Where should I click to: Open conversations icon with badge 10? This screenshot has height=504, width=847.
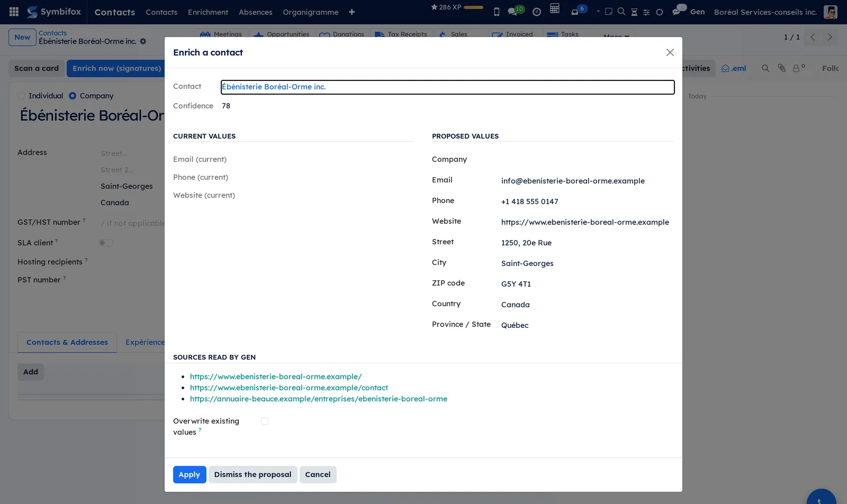coord(515,11)
